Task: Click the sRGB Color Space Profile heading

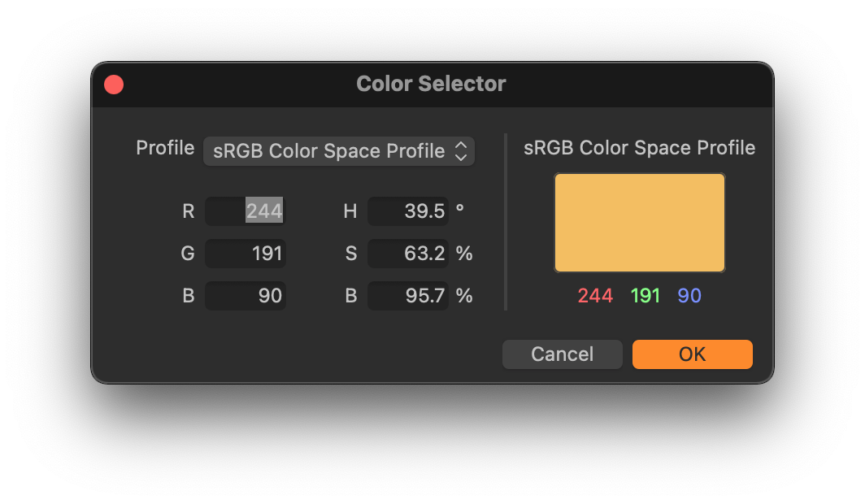Action: pos(639,148)
